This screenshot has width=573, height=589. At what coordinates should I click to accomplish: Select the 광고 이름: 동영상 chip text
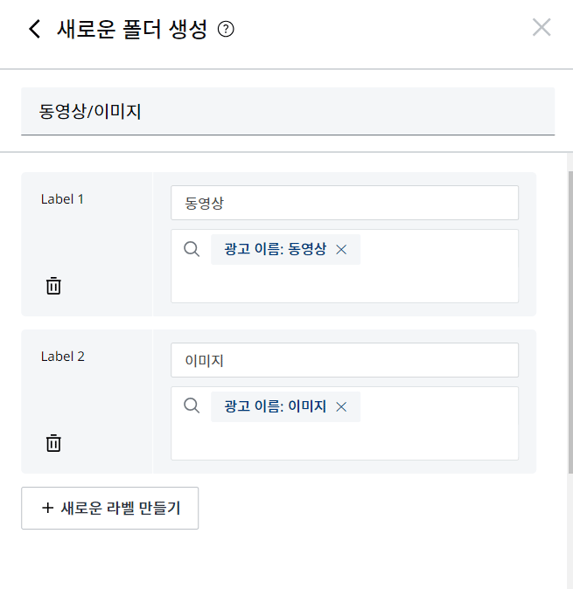click(275, 249)
